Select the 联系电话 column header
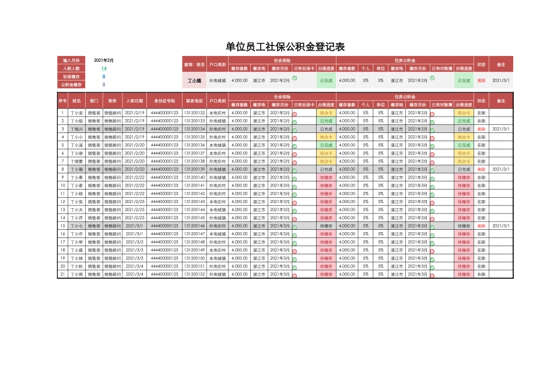 (x=194, y=101)
